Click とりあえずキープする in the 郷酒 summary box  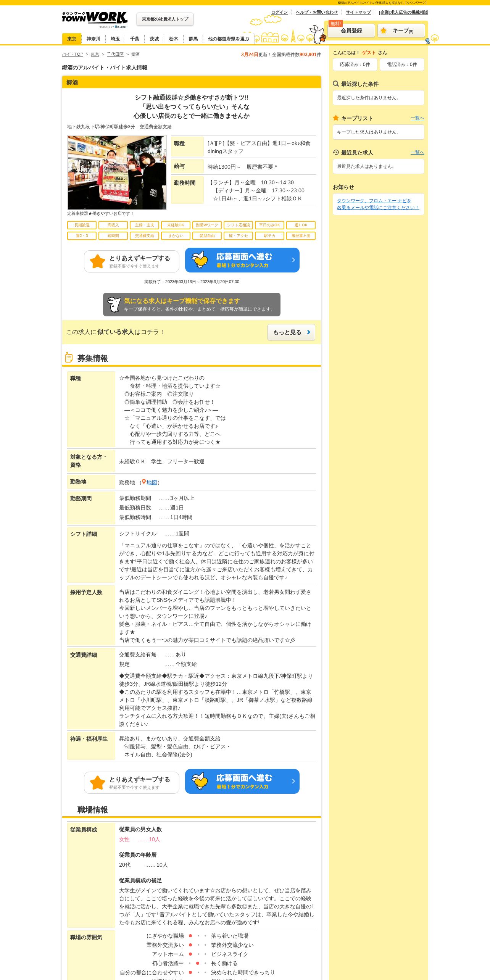132,261
